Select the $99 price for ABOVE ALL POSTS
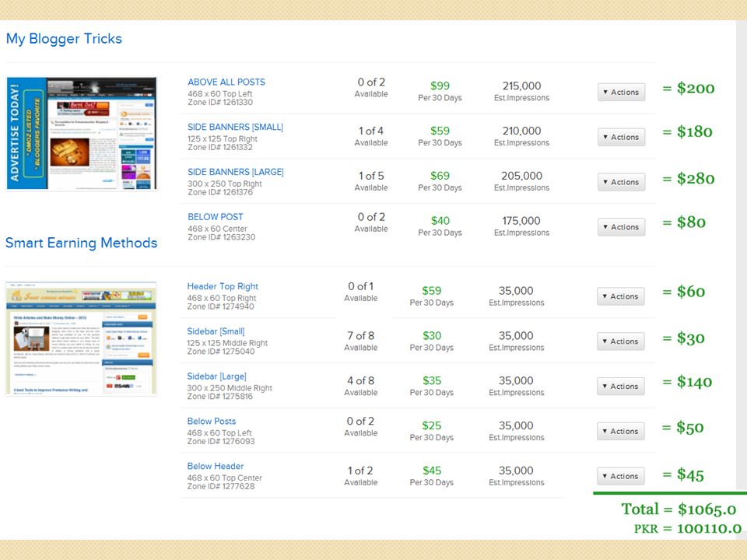The image size is (747, 560). coord(440,86)
